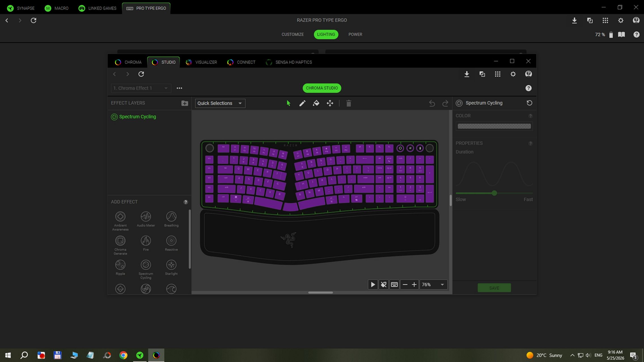Add the Fire effect

coord(146,243)
